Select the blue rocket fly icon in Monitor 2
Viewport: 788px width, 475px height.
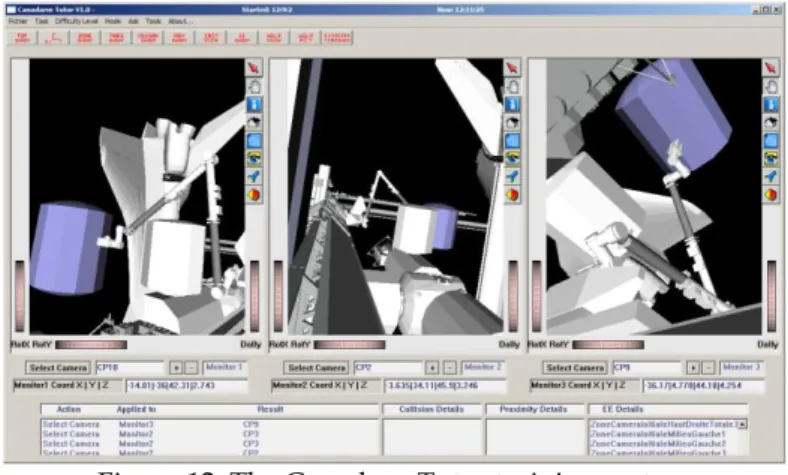pyautogui.click(x=512, y=177)
